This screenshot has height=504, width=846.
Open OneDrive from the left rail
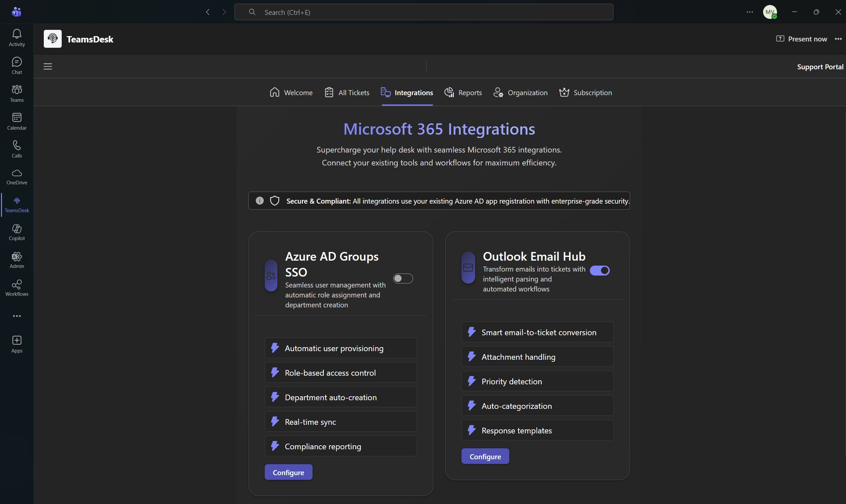click(x=17, y=176)
